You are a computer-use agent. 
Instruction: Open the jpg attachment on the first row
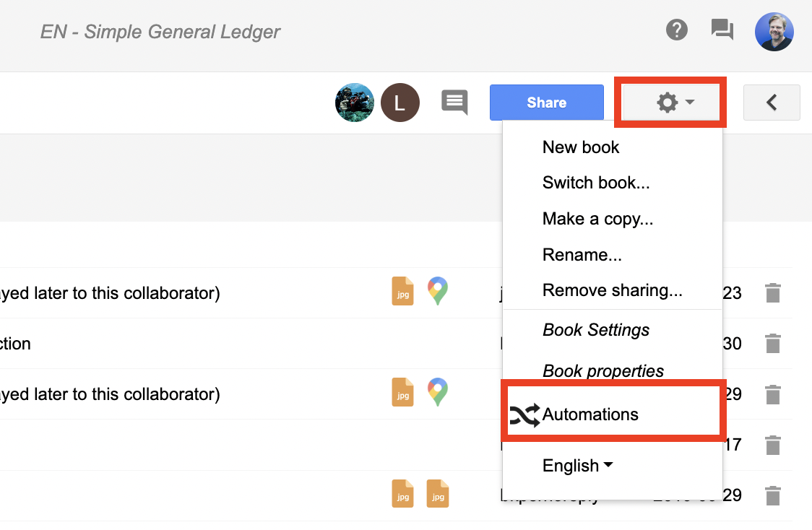(402, 292)
